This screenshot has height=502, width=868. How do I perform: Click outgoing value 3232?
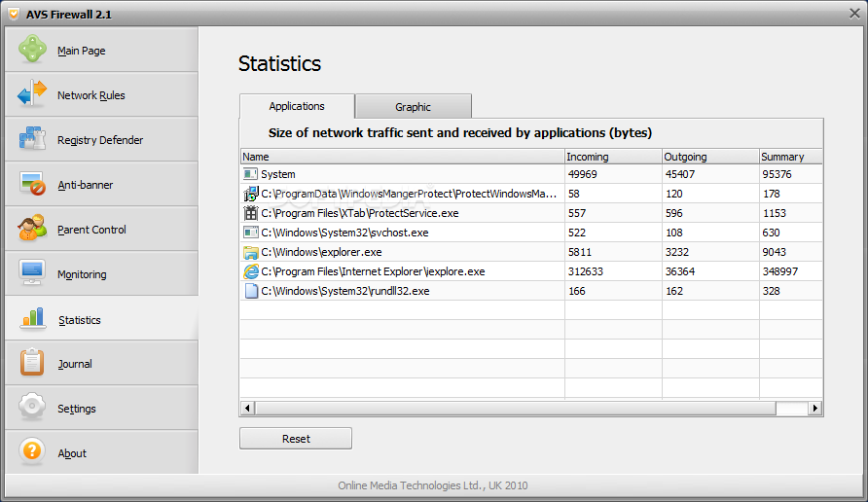pyautogui.click(x=677, y=252)
